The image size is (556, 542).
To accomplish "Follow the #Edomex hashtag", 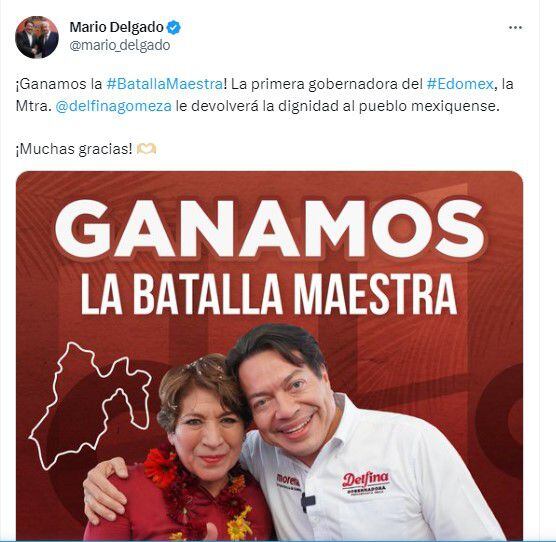I will pyautogui.click(x=460, y=84).
